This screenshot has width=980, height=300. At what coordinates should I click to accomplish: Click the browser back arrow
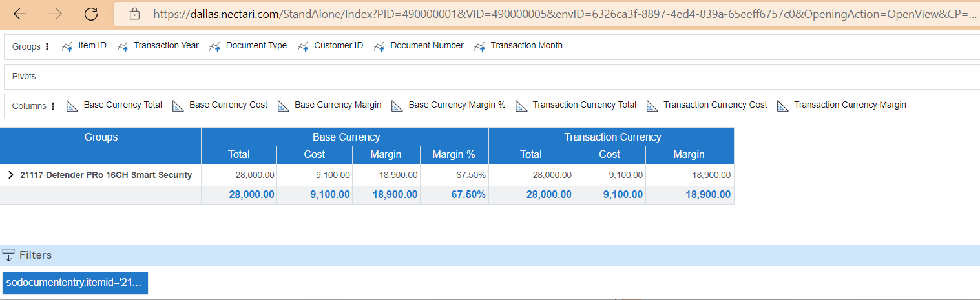click(x=20, y=14)
